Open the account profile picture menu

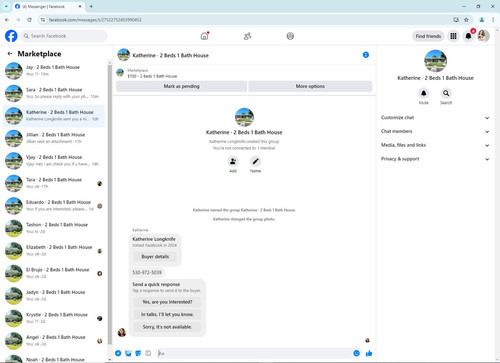pyautogui.click(x=483, y=36)
